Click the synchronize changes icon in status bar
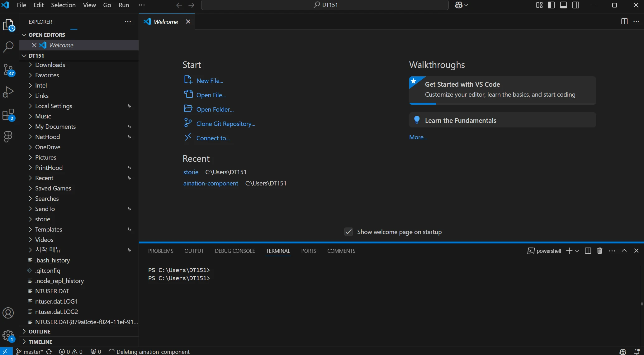 (49, 352)
